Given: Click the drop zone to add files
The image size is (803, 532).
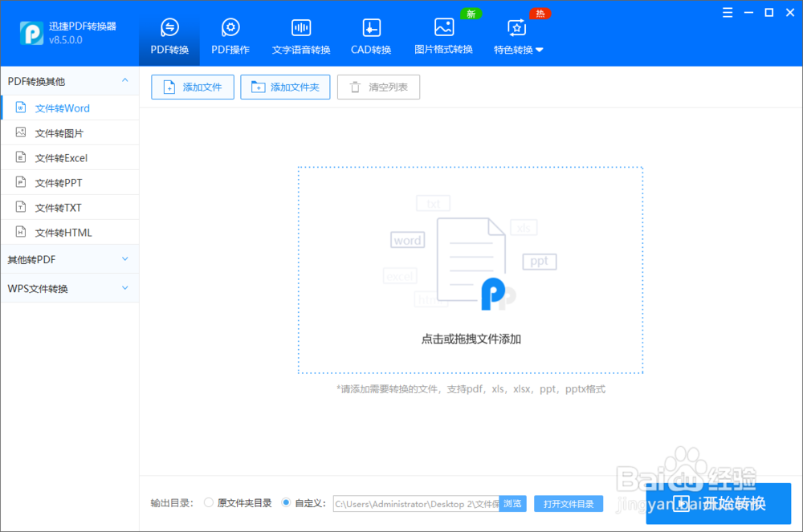Looking at the screenshot, I should click(x=471, y=270).
